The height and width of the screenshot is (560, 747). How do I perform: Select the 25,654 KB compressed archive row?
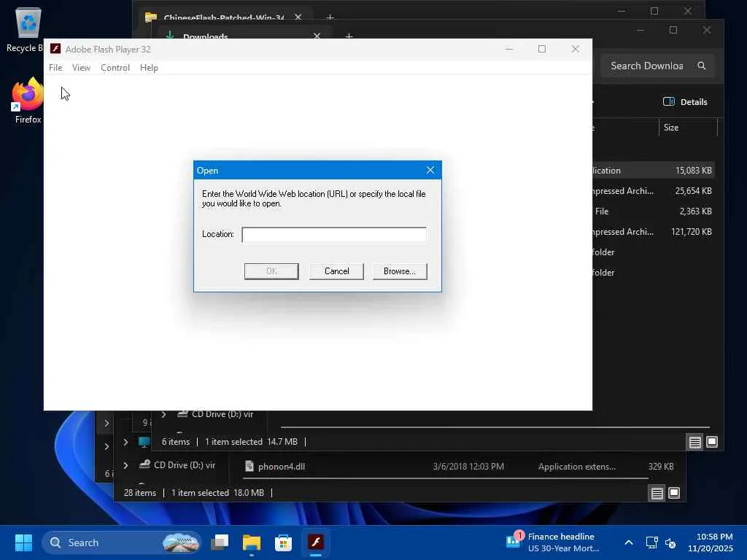click(653, 191)
